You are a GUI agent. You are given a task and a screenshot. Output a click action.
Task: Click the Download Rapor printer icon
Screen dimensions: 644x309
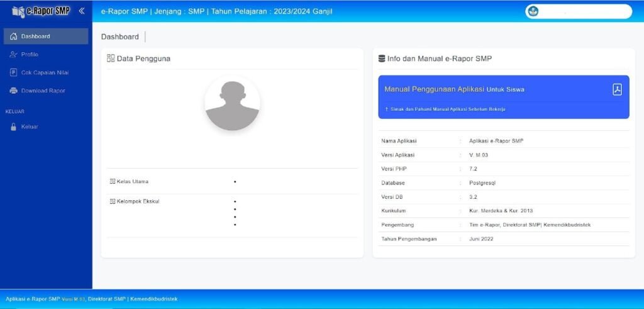coord(13,91)
